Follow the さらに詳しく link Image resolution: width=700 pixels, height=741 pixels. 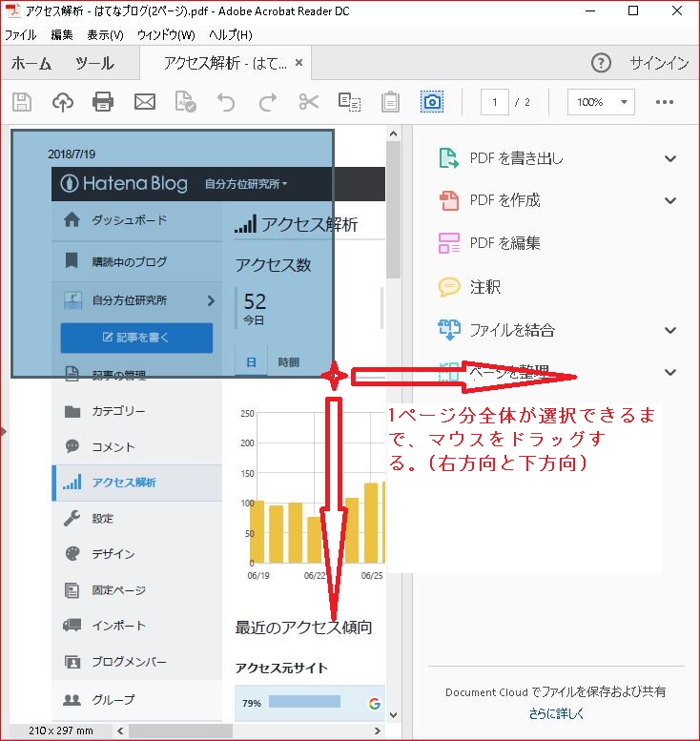click(x=556, y=713)
